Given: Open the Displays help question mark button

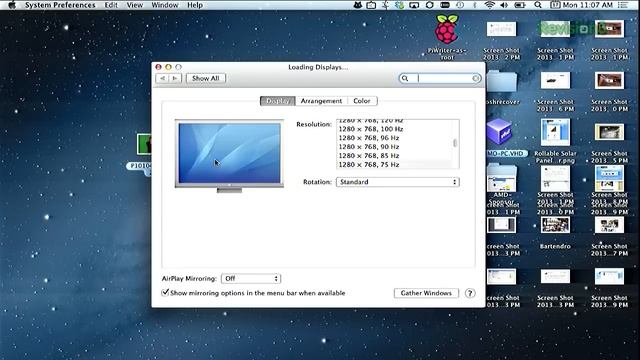Looking at the screenshot, I should (x=470, y=293).
